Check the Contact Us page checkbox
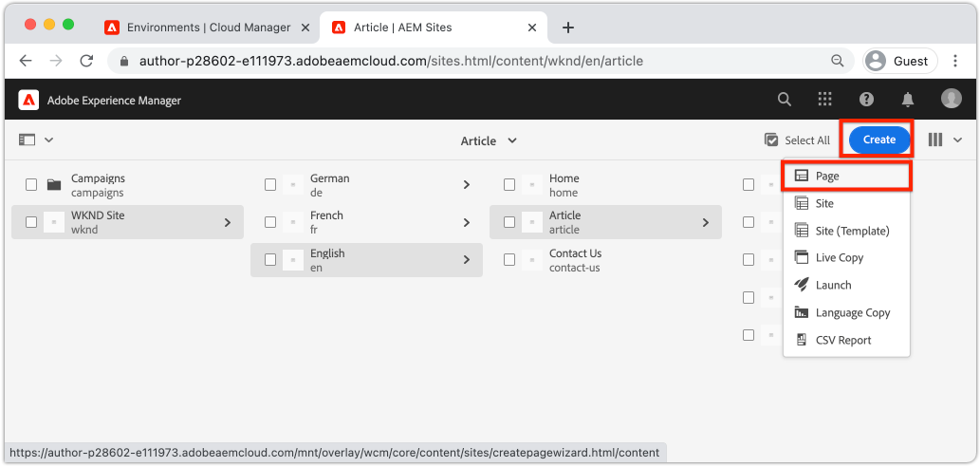The image size is (980, 467). pyautogui.click(x=509, y=259)
